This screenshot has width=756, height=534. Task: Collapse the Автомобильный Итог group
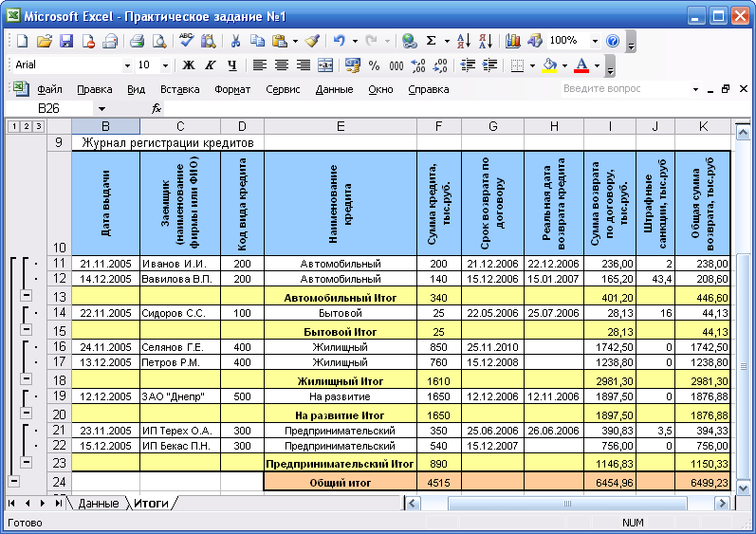pyautogui.click(x=27, y=295)
